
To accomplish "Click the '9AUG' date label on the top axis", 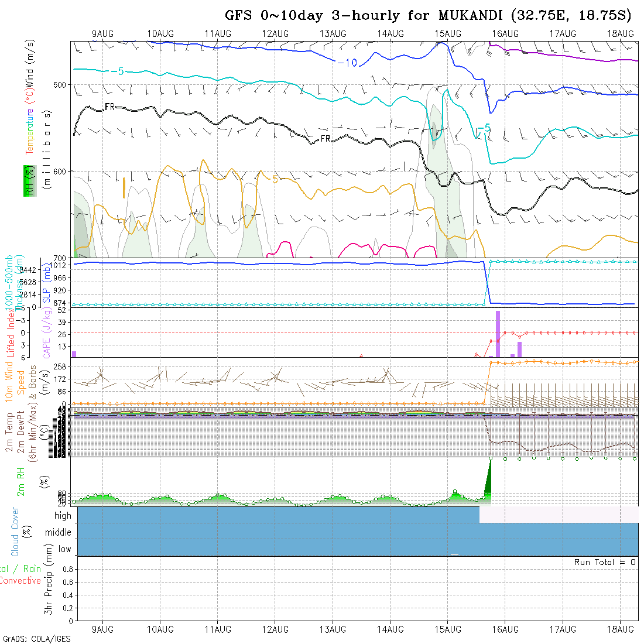I will [102, 34].
